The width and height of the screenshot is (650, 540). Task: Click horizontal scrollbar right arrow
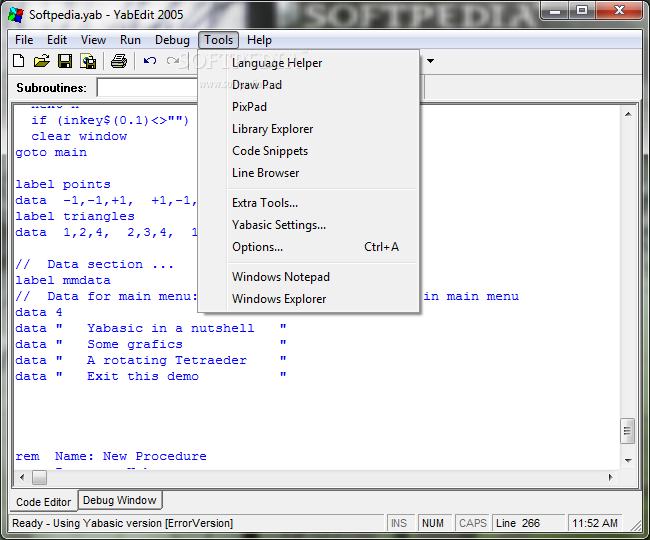[x=611, y=477]
